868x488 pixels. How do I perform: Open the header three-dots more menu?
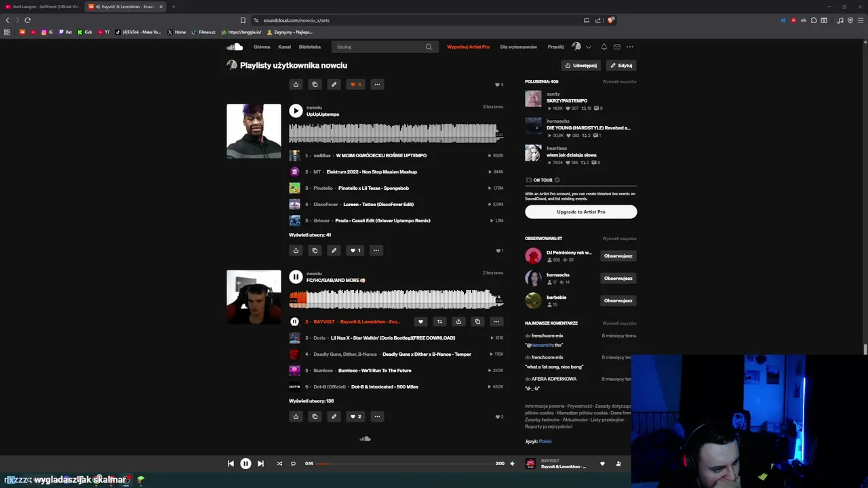pyautogui.click(x=630, y=47)
